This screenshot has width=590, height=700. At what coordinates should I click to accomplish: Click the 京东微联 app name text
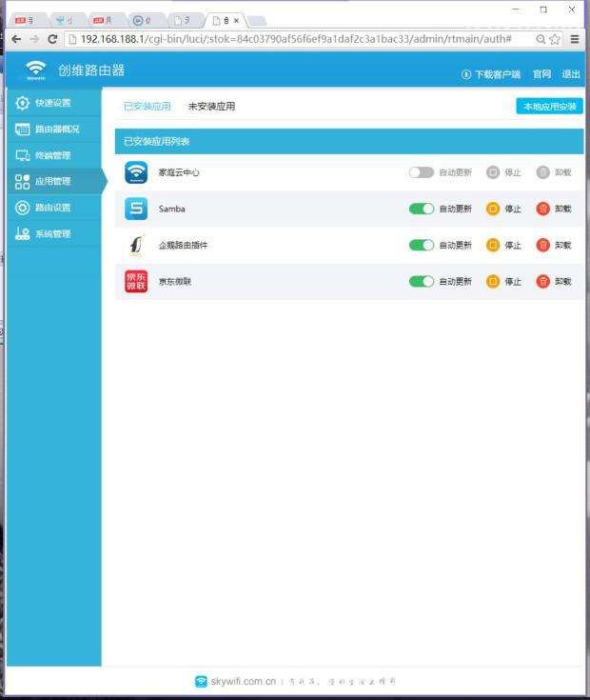[x=175, y=281]
